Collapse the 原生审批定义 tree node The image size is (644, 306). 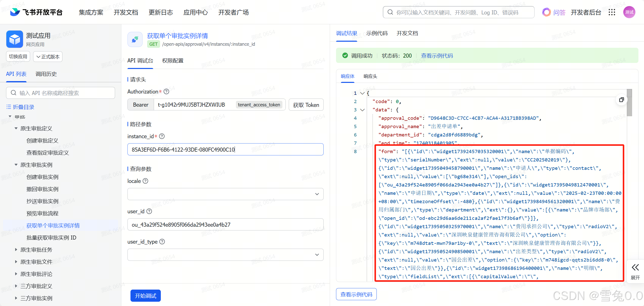(16, 128)
